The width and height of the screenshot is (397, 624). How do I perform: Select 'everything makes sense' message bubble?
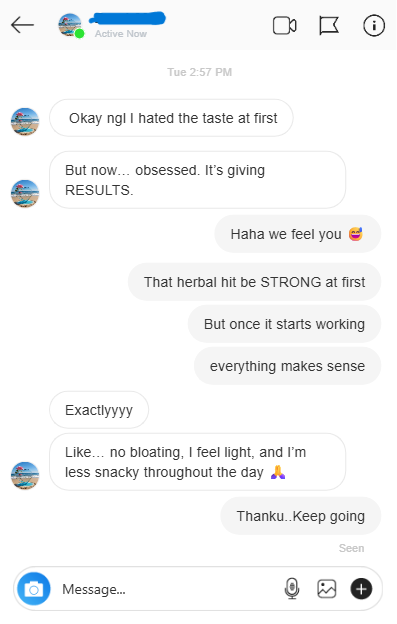pos(288,366)
